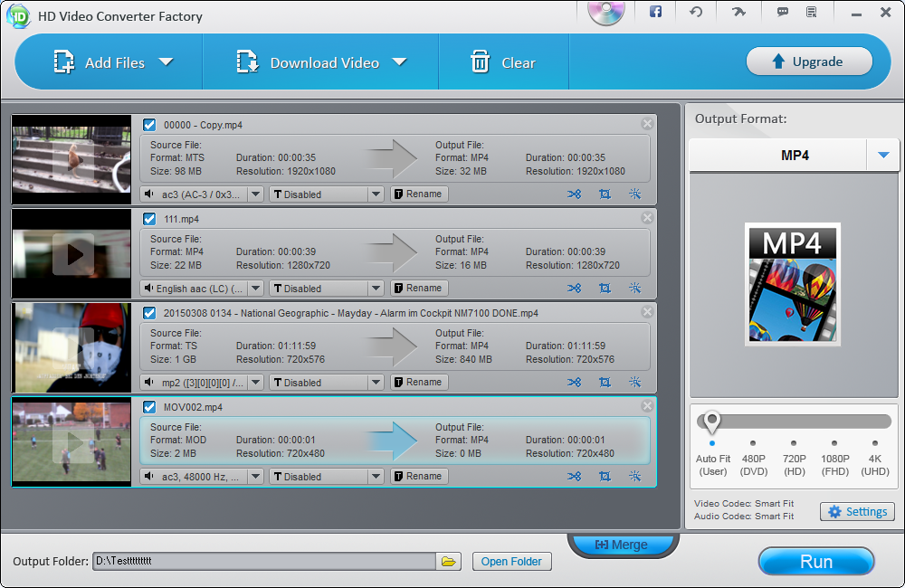Click the crop icon for MOV002.mp4
Screen dimensions: 905x588
[x=605, y=476]
